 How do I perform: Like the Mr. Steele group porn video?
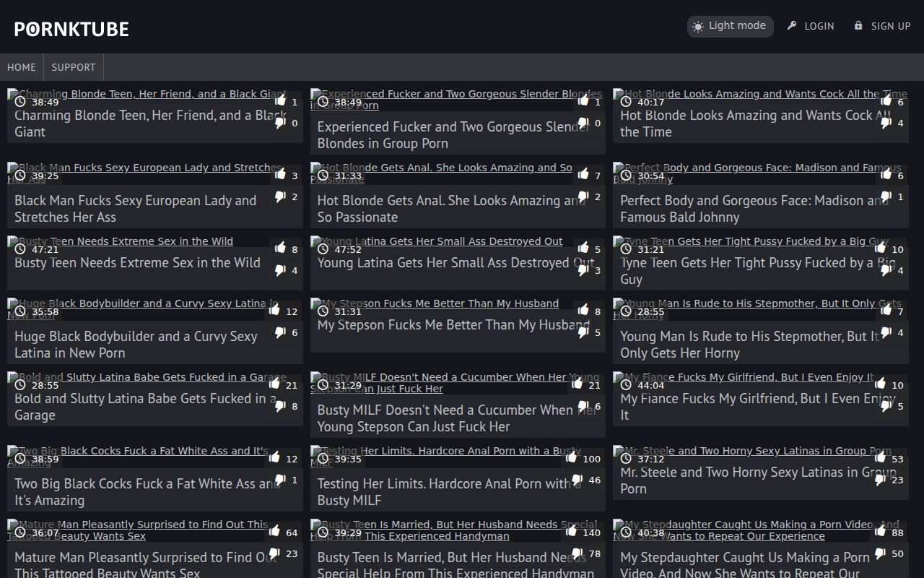coord(880,458)
